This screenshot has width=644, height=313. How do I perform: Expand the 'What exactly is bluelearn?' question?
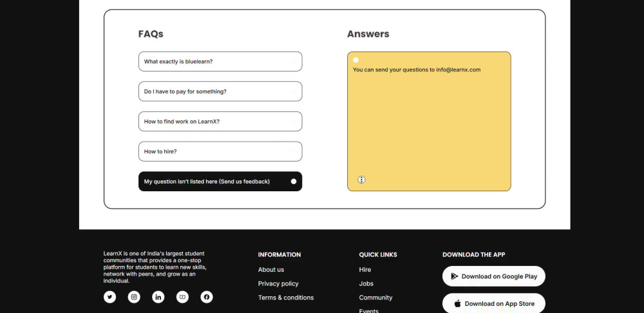pos(220,62)
